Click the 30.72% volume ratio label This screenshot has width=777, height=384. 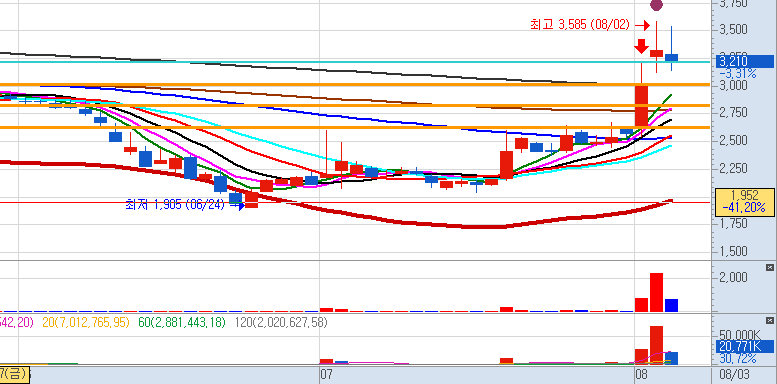(738, 358)
